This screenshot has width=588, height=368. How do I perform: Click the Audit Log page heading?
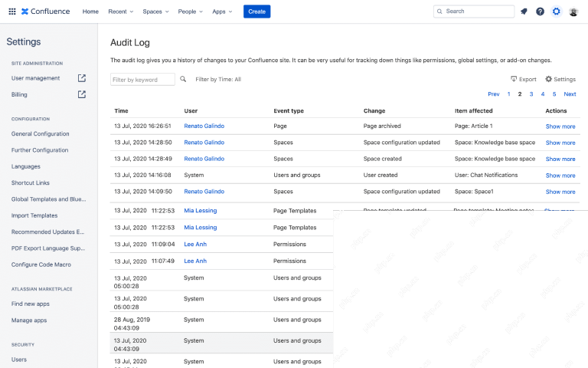point(129,43)
